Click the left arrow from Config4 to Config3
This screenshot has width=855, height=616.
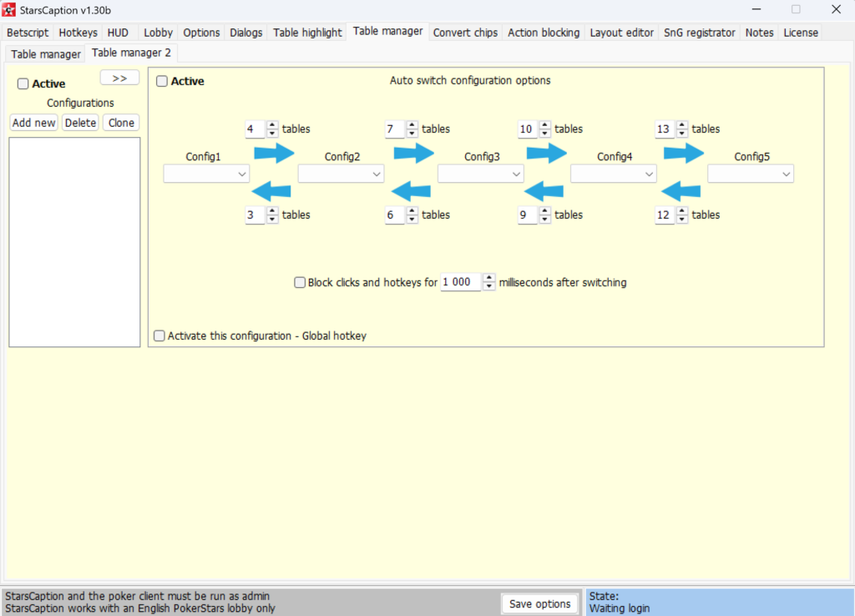[544, 191]
